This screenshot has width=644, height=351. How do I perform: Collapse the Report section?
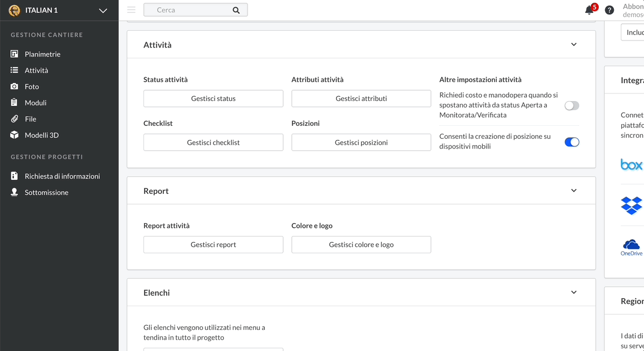574,191
